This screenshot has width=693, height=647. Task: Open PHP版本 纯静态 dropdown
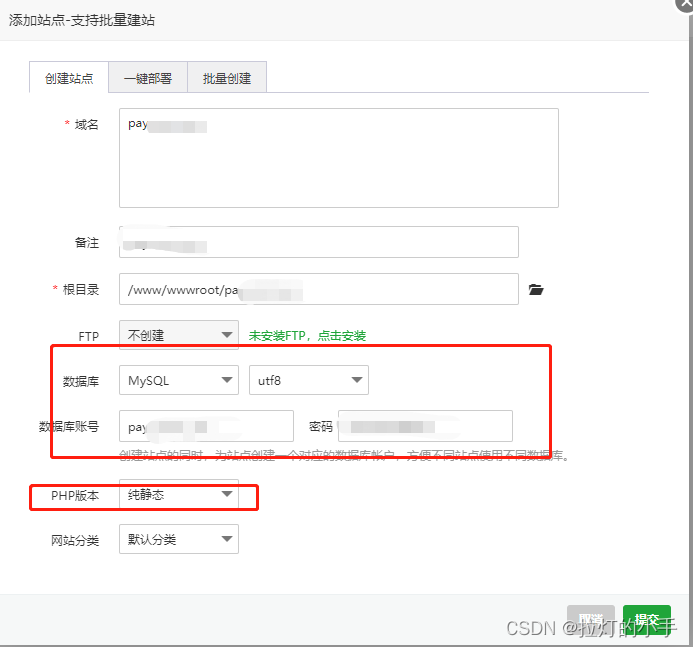click(x=179, y=494)
